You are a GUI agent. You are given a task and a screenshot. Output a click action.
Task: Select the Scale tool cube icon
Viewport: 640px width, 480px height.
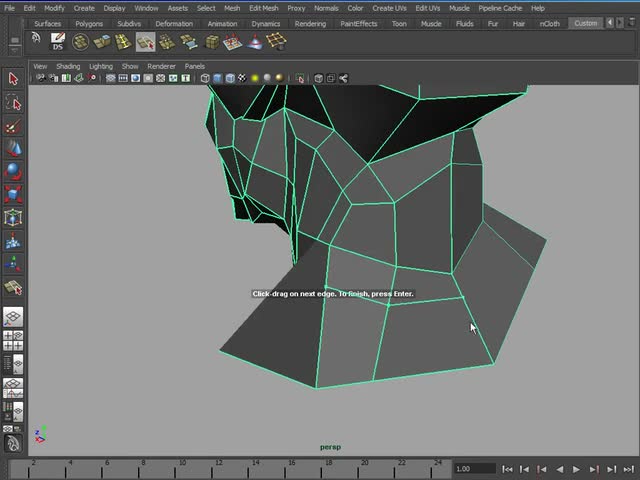[13, 193]
